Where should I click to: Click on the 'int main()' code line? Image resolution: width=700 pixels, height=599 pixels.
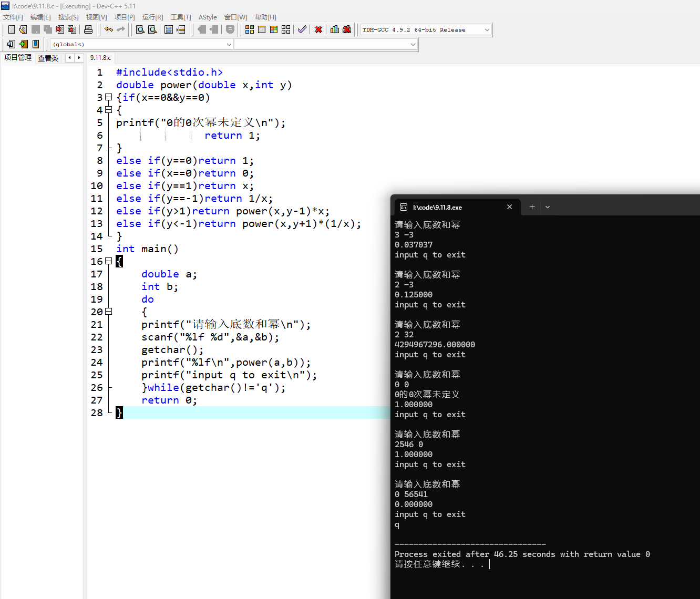click(x=147, y=249)
